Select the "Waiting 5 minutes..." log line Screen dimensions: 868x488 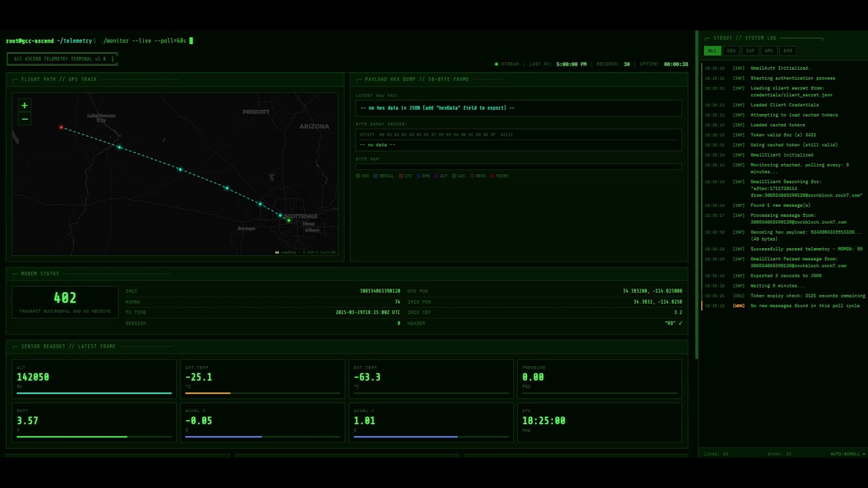(784, 285)
